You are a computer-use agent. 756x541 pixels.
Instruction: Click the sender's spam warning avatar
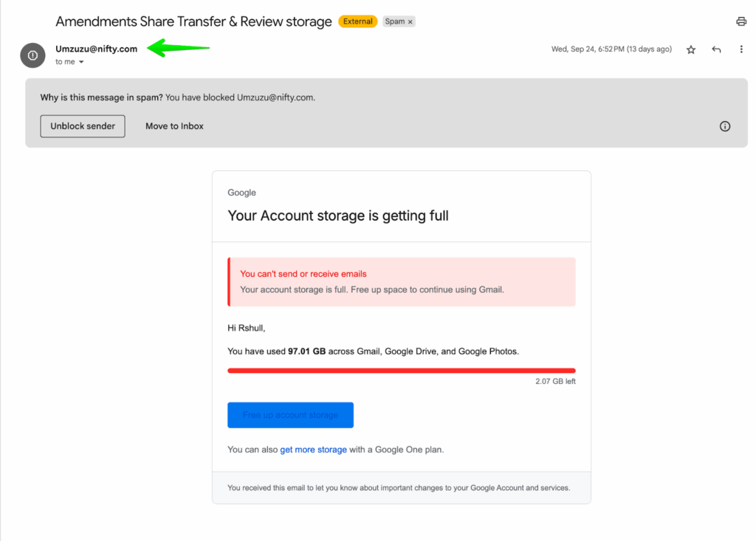32,55
